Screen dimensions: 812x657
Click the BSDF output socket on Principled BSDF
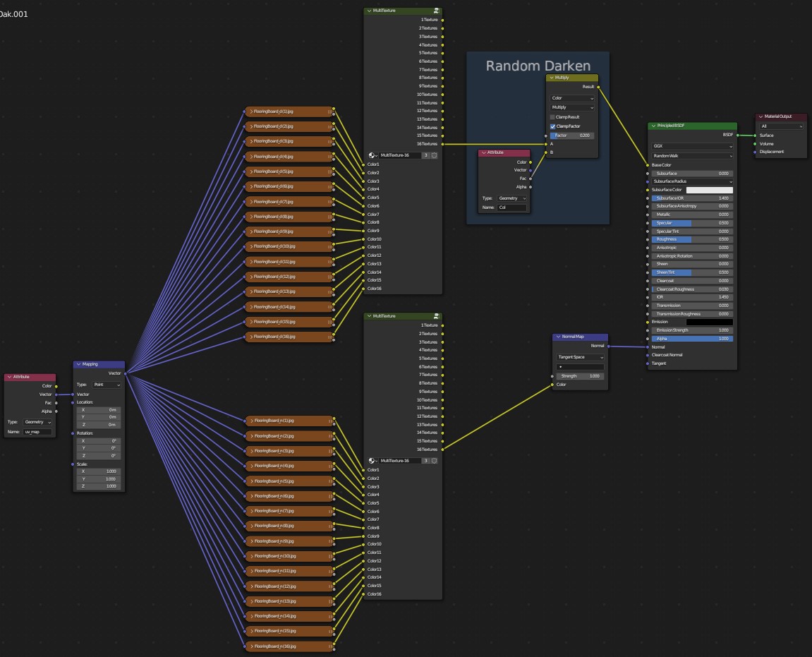[738, 135]
